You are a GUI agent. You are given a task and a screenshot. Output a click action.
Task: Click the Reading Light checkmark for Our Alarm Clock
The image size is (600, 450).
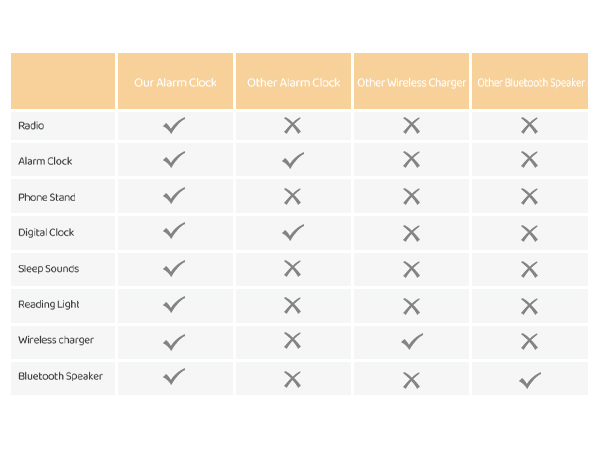(x=174, y=304)
